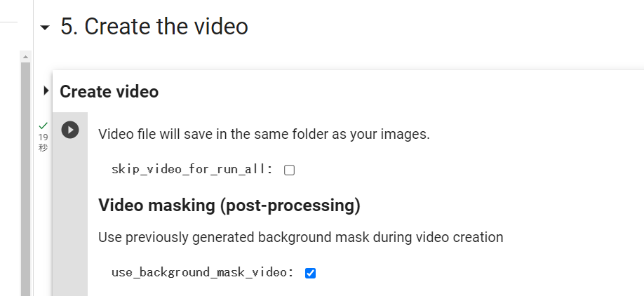Click the word 'post-processing' in the heading
644x296 pixels.
[x=290, y=206]
